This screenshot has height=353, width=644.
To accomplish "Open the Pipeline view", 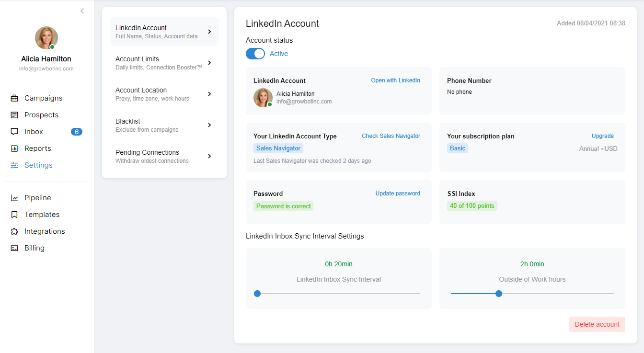I will coord(37,197).
